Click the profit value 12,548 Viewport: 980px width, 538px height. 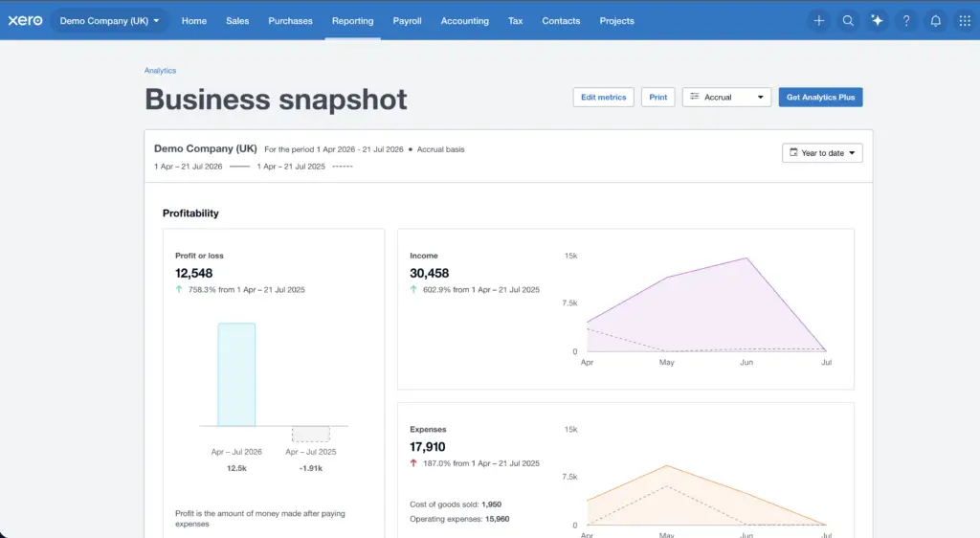[193, 273]
